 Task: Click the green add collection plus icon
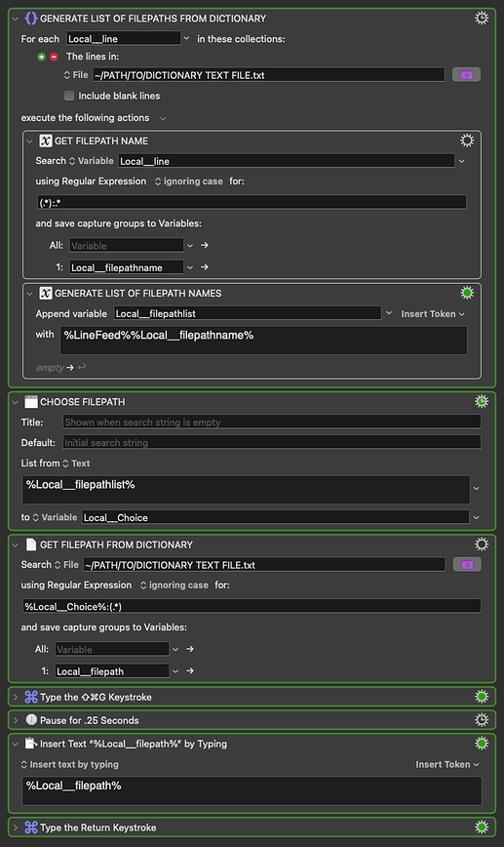click(42, 57)
